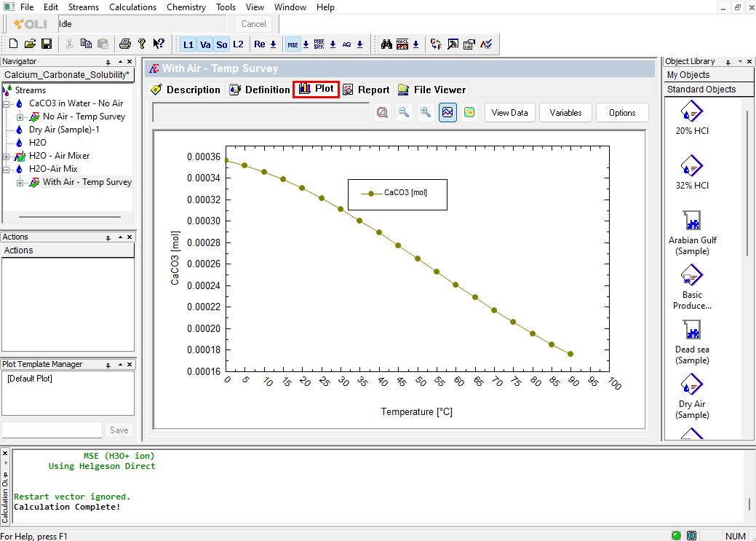Click the Cut scissors icon
The width and height of the screenshot is (756, 541).
click(69, 44)
